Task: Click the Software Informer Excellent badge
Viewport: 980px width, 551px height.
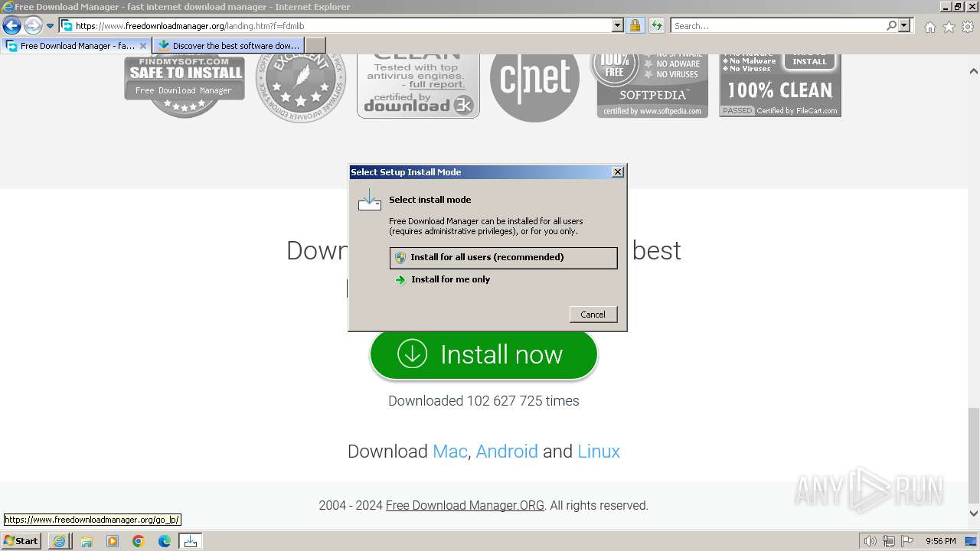Action: [301, 88]
